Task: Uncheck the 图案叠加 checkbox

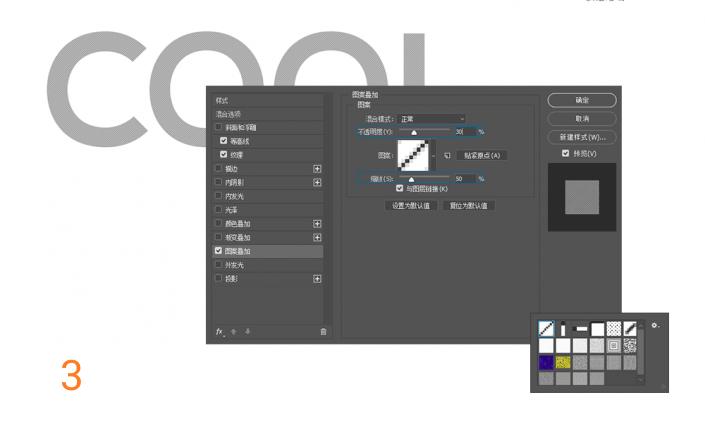Action: click(219, 251)
